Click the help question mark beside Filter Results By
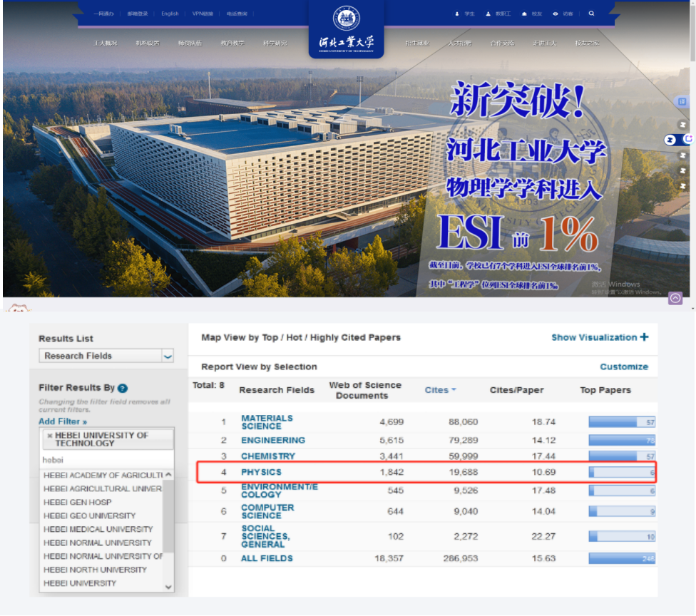Viewport: 696px width, 616px height. 123,388
